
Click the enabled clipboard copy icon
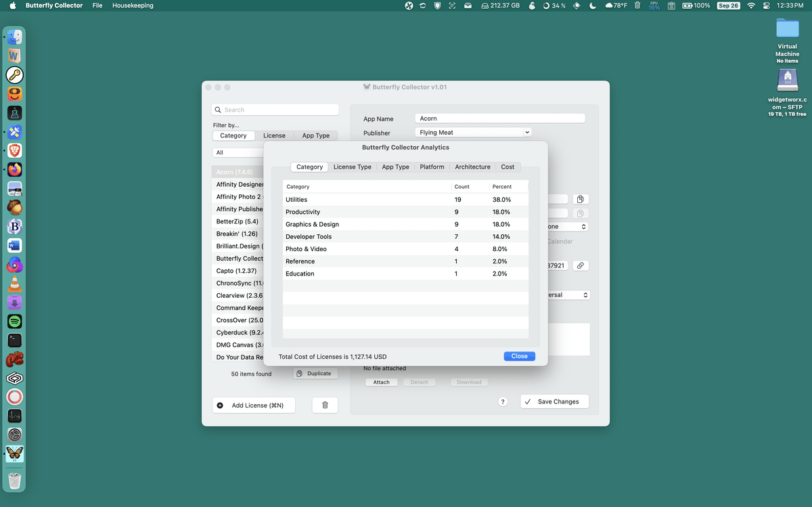[581, 199]
